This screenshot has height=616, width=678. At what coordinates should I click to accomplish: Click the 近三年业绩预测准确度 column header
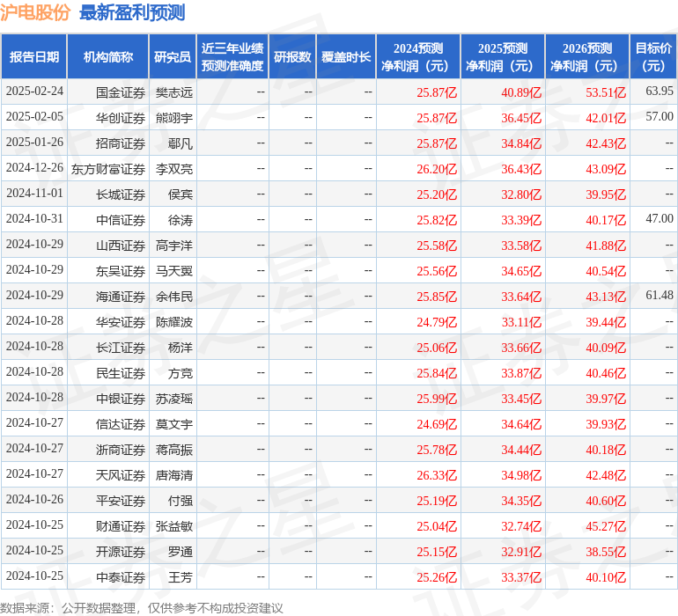pyautogui.click(x=232, y=56)
